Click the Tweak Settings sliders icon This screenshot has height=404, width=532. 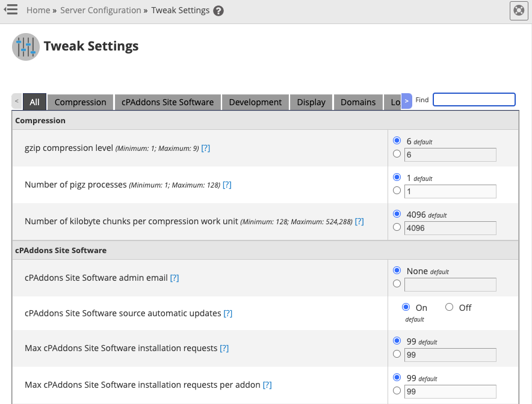(25, 46)
